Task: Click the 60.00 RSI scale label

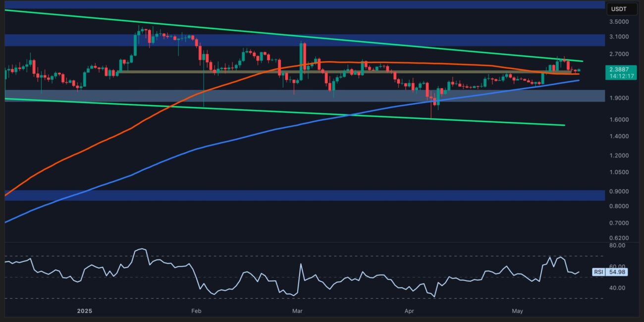Action: tap(618, 267)
